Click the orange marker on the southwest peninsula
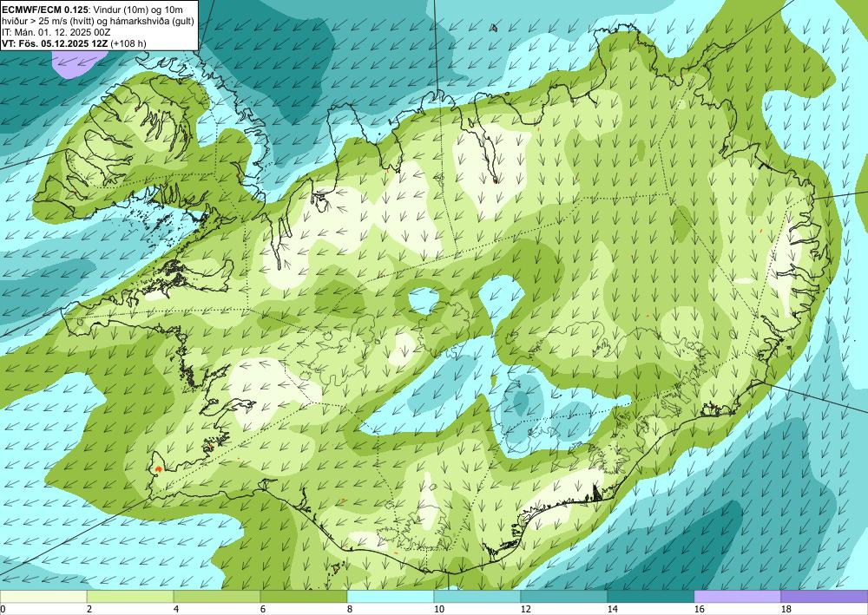Viewport: 868px width, 615px height. tap(159, 468)
